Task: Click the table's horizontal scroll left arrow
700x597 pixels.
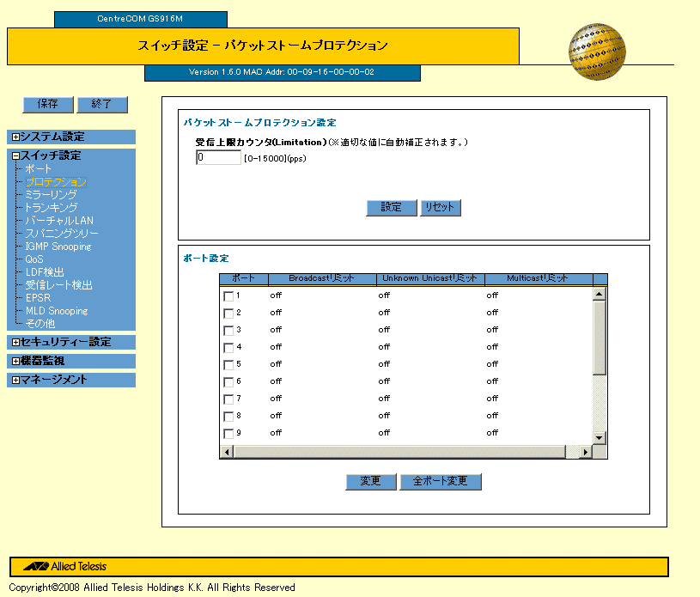Action: tap(228, 452)
